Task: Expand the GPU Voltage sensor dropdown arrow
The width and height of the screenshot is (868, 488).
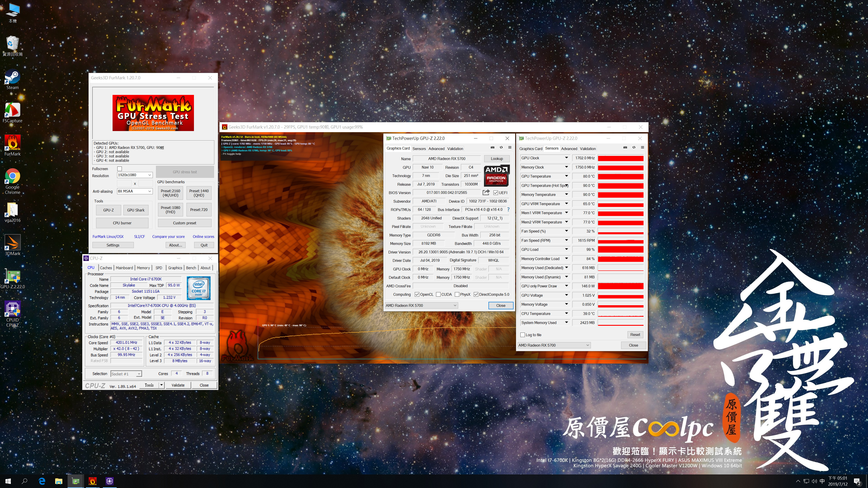Action: tap(566, 295)
